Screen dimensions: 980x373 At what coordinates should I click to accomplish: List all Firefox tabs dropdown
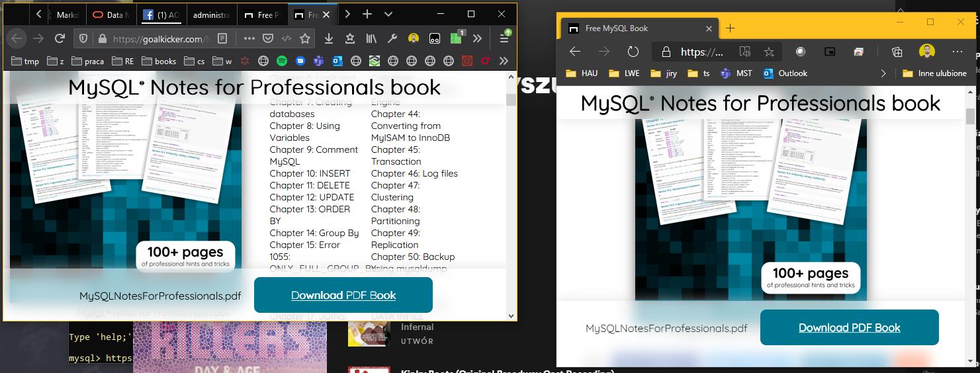[388, 14]
